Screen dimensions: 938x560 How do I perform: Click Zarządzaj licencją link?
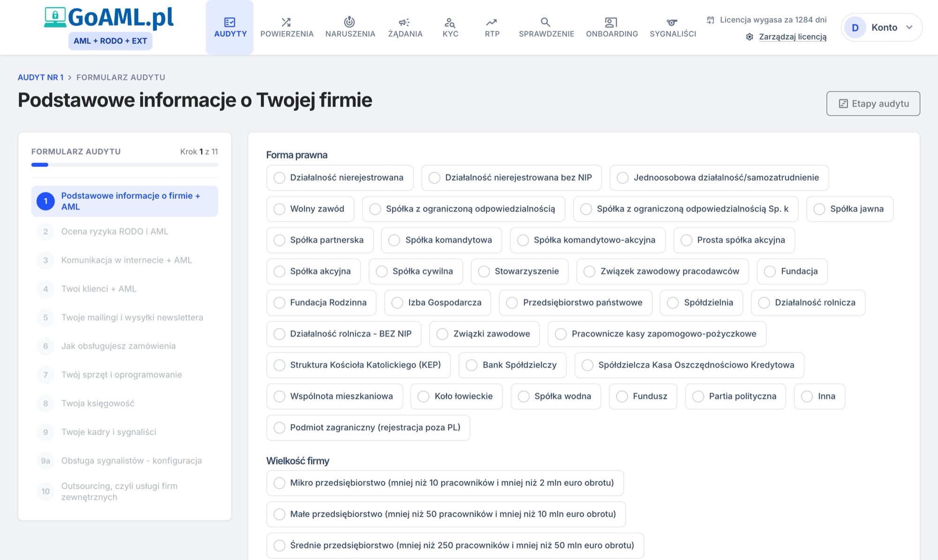(793, 37)
